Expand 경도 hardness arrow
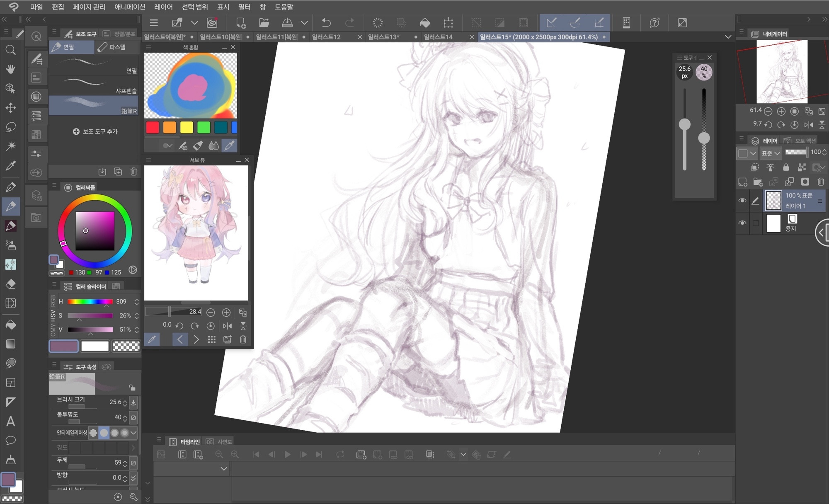This screenshot has width=829, height=504. click(x=133, y=448)
